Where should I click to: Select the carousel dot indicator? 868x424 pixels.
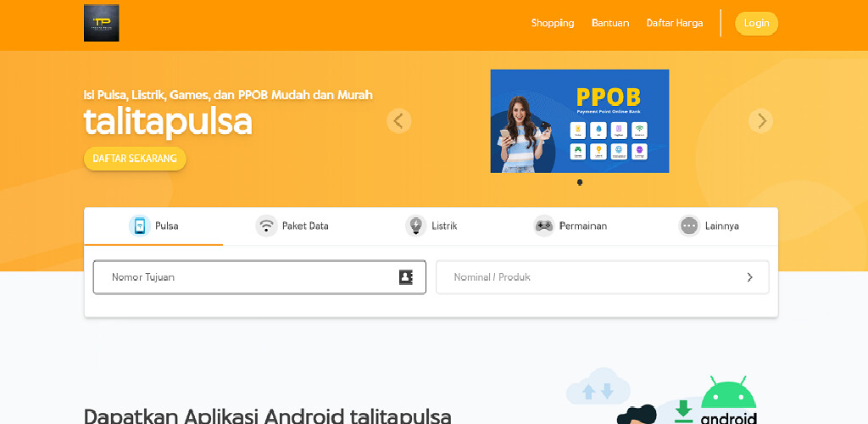580,182
